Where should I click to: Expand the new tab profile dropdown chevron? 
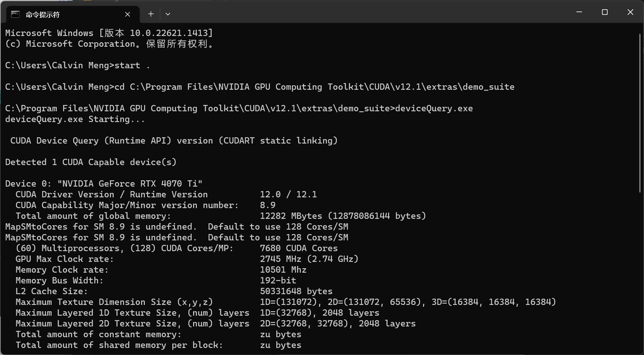tap(168, 14)
